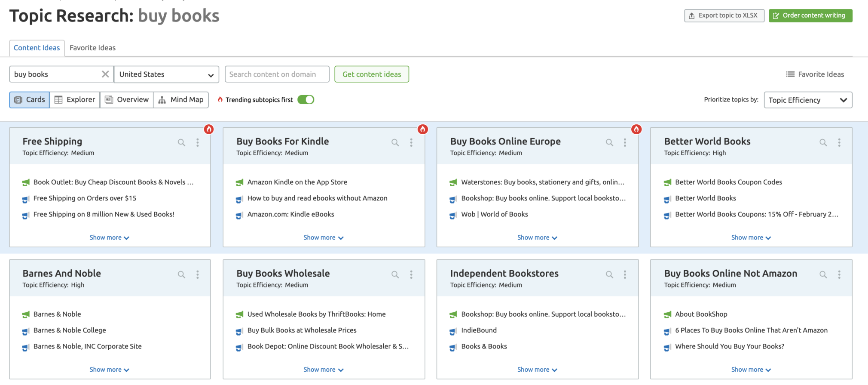
Task: Open Waterstones: Buy books, stationery and gifts headline
Action: click(x=543, y=182)
